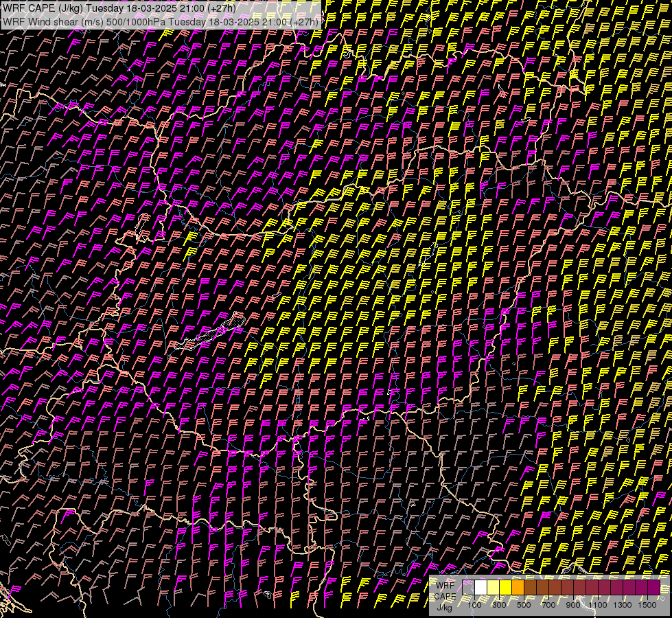This screenshot has height=618, width=672.
Task: Click the "100" legend value
Action: [474, 605]
